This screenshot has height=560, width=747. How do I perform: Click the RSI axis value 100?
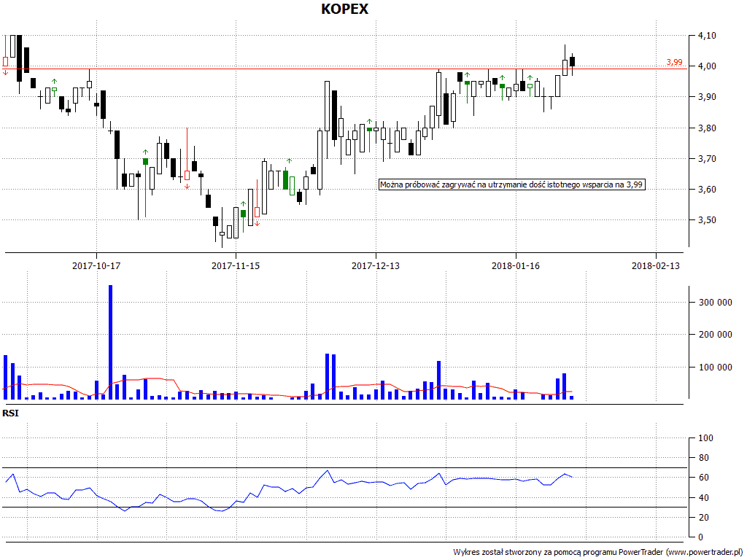coord(705,438)
